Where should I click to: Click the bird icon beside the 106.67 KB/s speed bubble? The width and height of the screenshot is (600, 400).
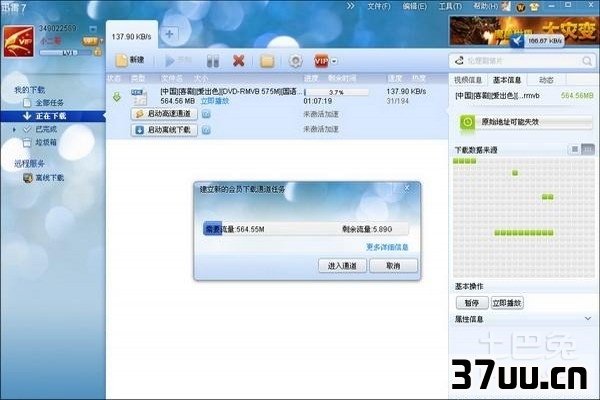517,41
